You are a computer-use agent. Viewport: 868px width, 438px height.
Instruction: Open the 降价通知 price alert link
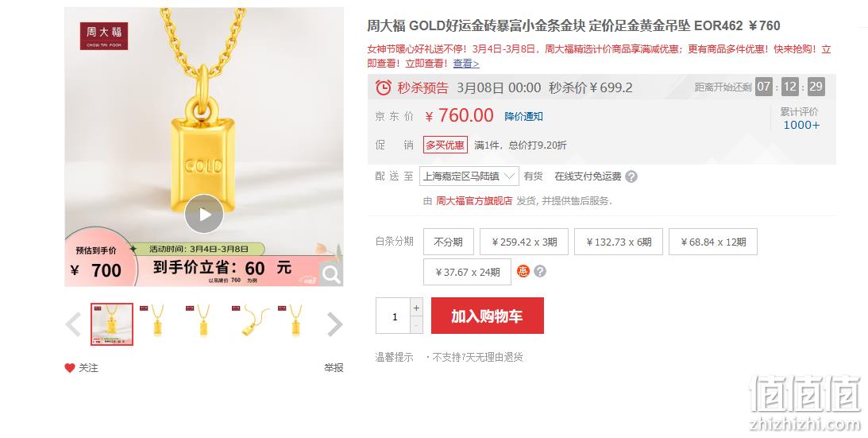523,116
